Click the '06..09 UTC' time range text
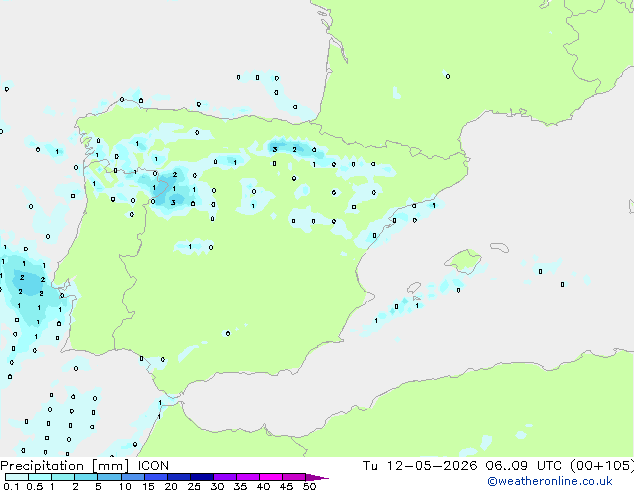The width and height of the screenshot is (634, 490). (x=524, y=466)
